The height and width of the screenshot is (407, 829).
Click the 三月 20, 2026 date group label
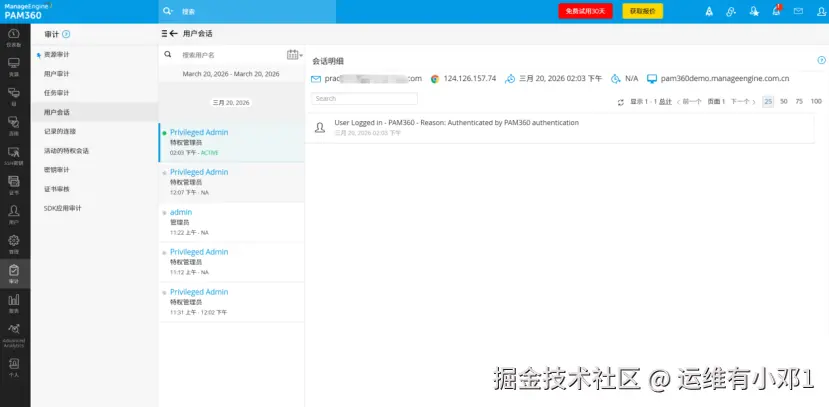tap(231, 103)
